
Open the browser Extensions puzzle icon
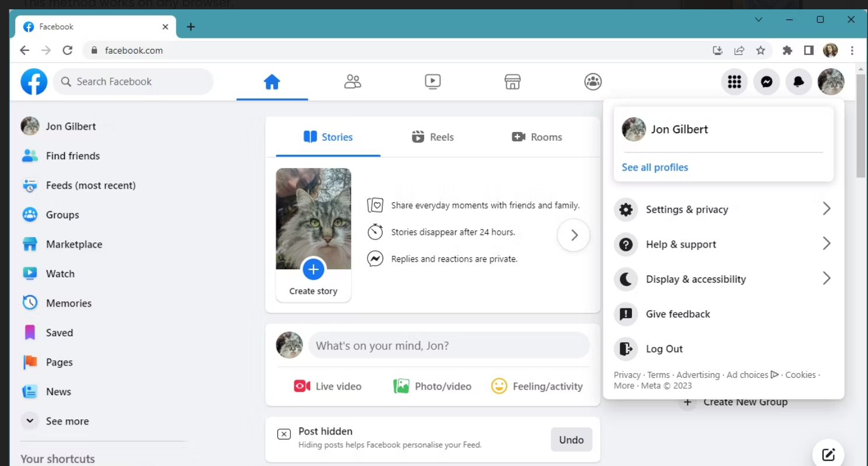pos(787,50)
